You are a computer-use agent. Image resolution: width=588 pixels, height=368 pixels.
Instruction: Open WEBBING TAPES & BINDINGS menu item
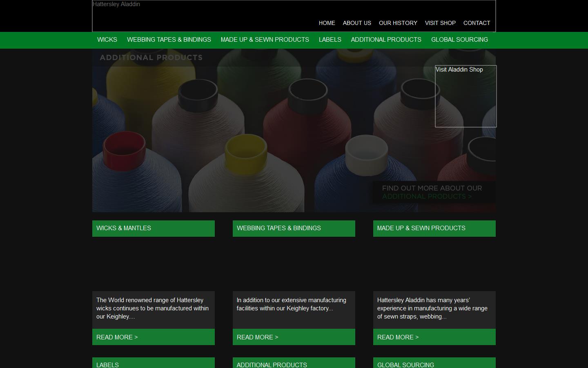[169, 40]
